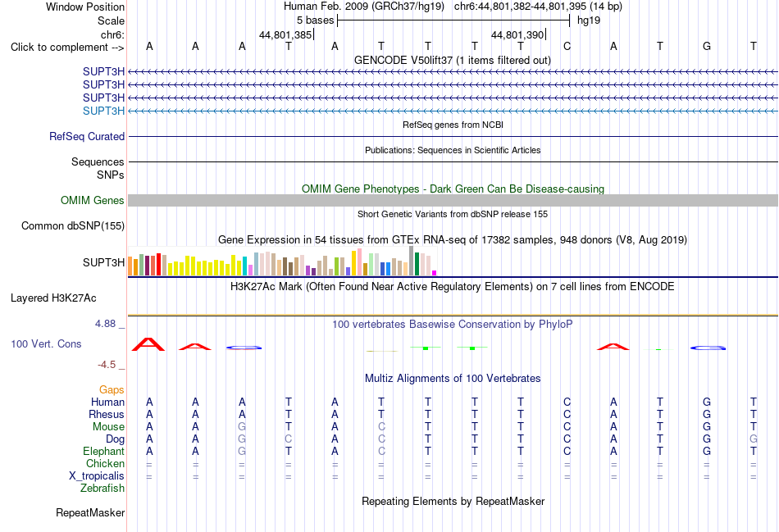Select the Rhesus species label
Screen dimensions: 779x532
point(107,414)
